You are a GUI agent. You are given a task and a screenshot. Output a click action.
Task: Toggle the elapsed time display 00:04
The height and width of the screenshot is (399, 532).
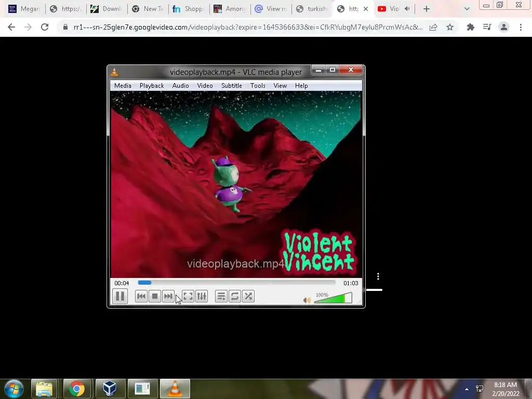[122, 283]
